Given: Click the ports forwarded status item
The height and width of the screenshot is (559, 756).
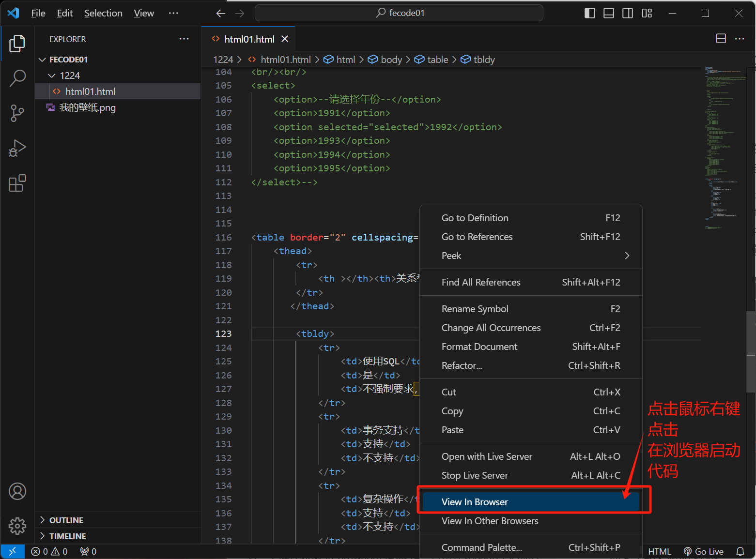Looking at the screenshot, I should pyautogui.click(x=88, y=551).
